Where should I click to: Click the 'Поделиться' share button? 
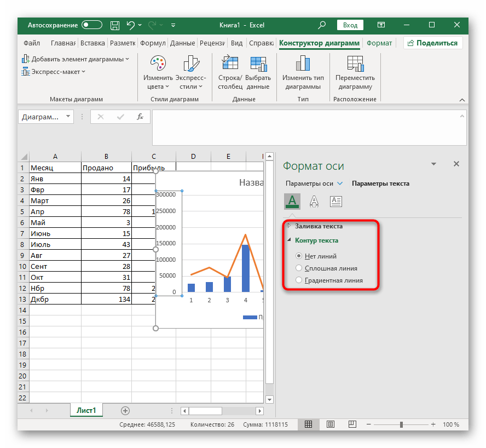click(x=432, y=43)
